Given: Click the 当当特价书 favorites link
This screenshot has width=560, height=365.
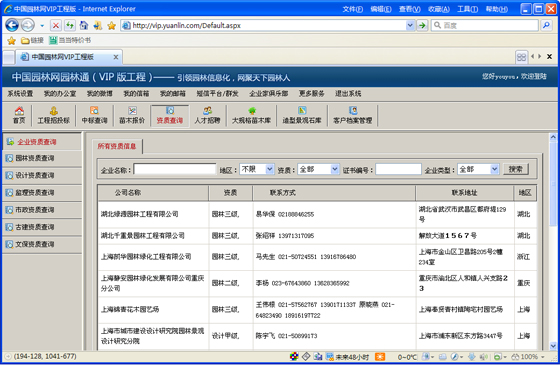Looking at the screenshot, I should click(70, 40).
